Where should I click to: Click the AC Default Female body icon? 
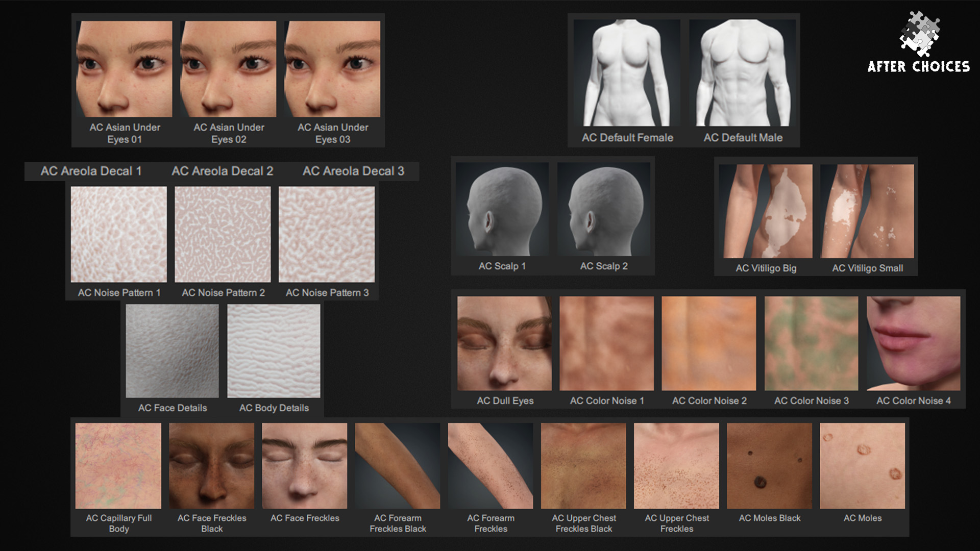[x=627, y=73]
